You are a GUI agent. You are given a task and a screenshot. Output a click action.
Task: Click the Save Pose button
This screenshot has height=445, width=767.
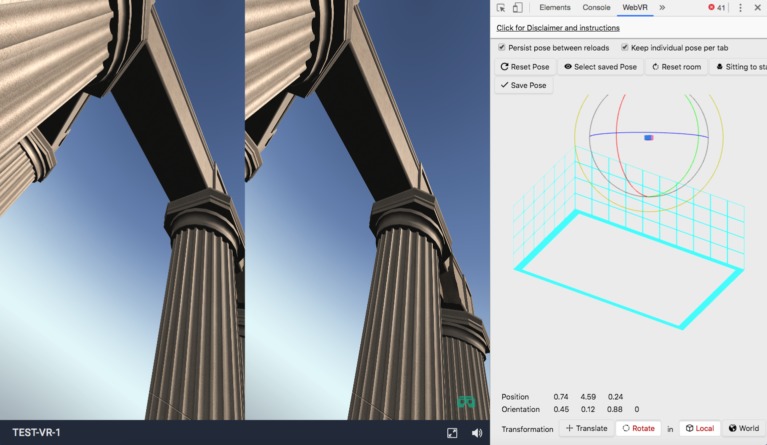coord(523,85)
